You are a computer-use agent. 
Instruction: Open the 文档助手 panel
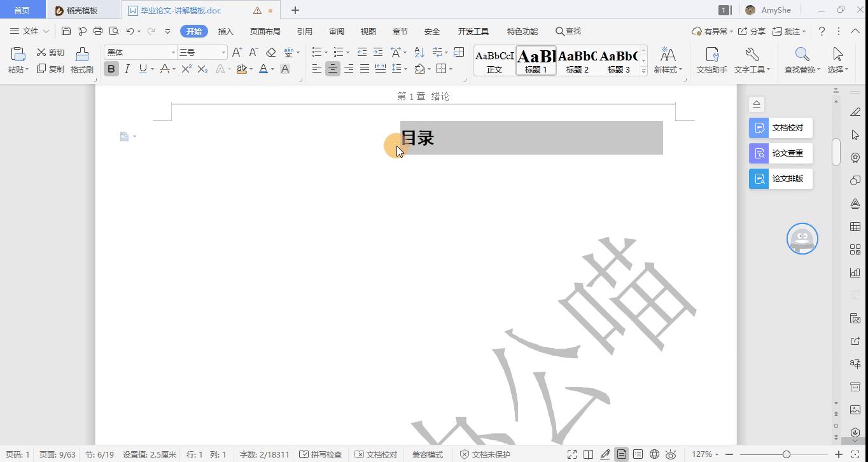point(711,60)
